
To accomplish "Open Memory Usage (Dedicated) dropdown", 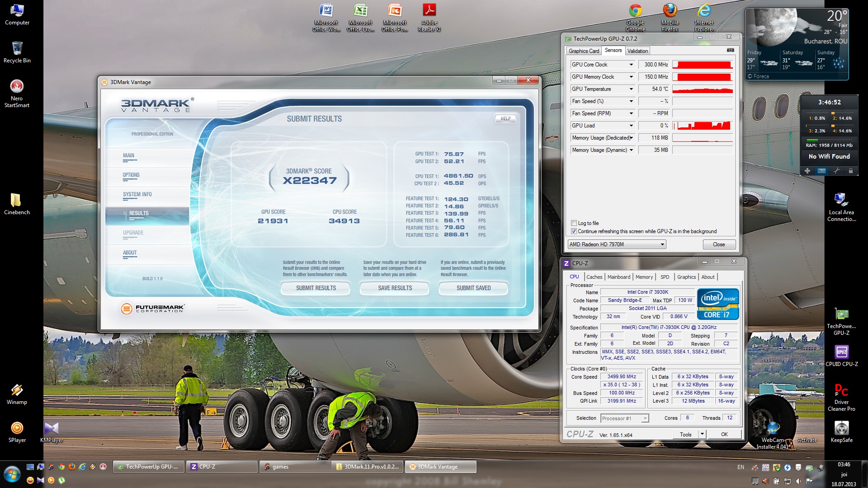I will point(631,138).
